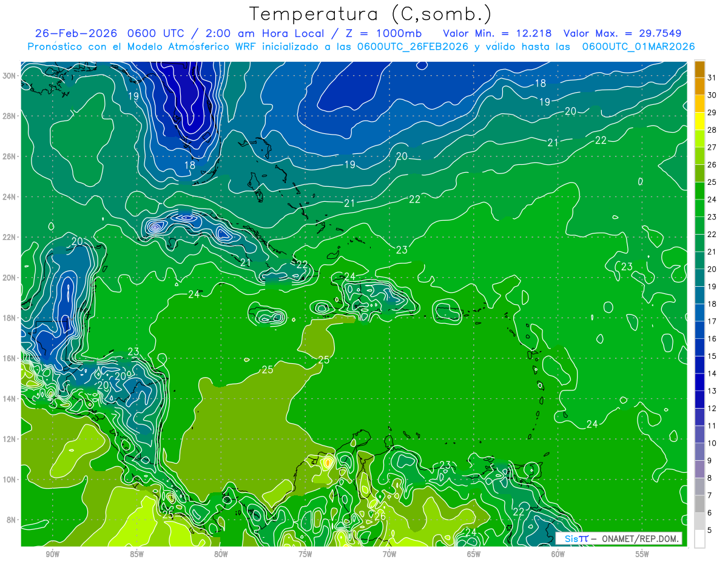Click the "22N" latitude axis label
The image size is (728, 562).
click(9, 237)
